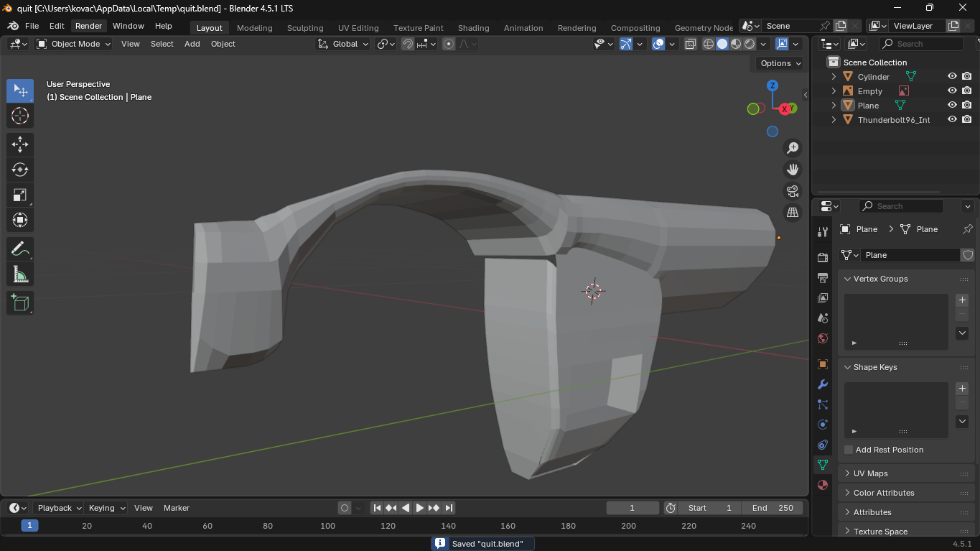Switch to the Shading workspace tab
This screenshot has height=551, width=980.
[473, 28]
